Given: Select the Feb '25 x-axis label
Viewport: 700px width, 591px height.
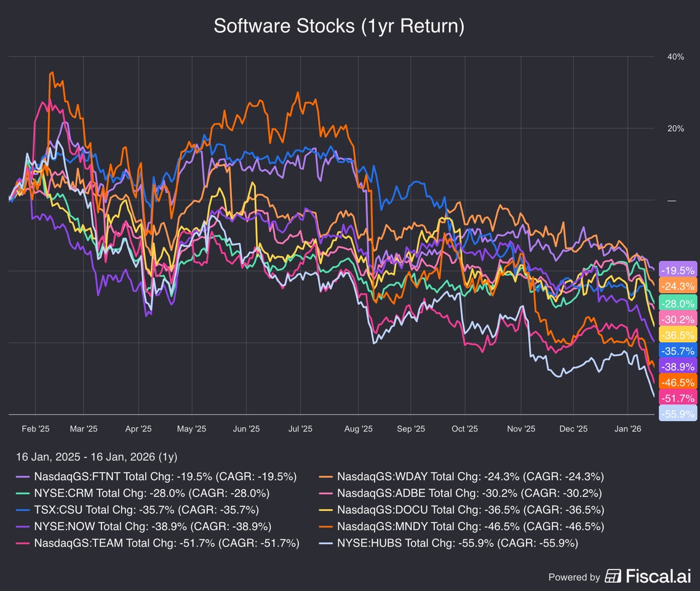Looking at the screenshot, I should tap(35, 429).
